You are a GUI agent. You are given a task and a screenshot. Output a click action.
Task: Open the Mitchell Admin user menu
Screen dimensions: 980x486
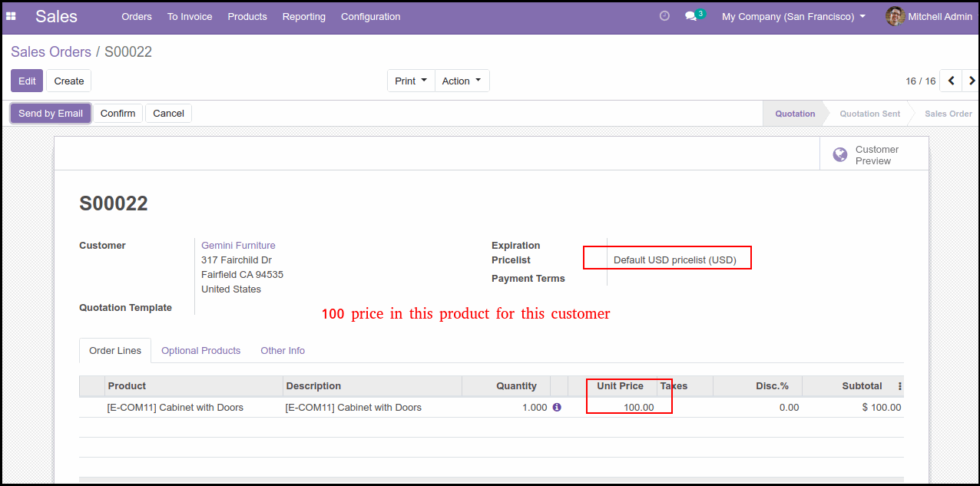click(x=929, y=16)
